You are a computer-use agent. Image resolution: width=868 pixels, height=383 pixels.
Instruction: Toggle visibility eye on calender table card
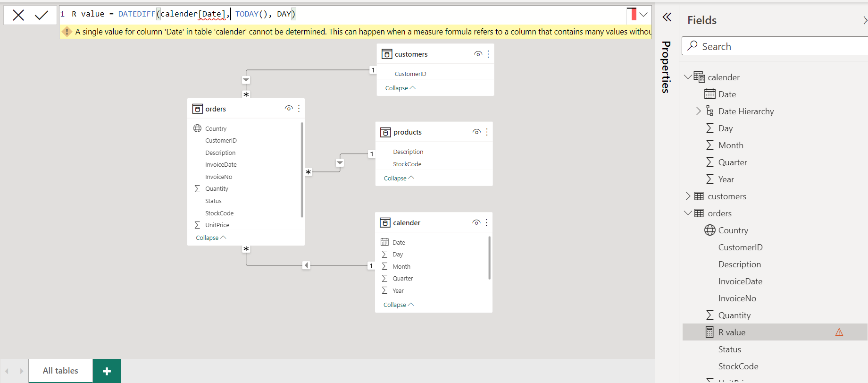(476, 222)
